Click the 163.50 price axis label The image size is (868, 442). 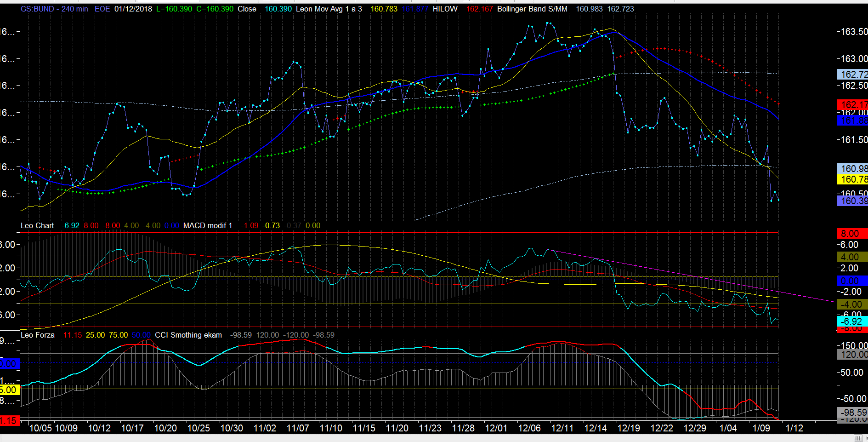tap(854, 32)
